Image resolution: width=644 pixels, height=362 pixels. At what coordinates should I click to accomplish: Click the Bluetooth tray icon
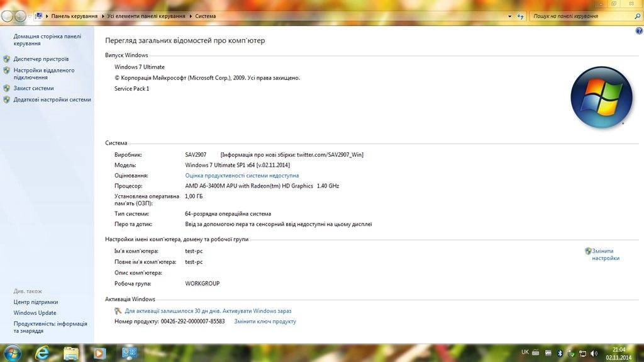pos(559,353)
